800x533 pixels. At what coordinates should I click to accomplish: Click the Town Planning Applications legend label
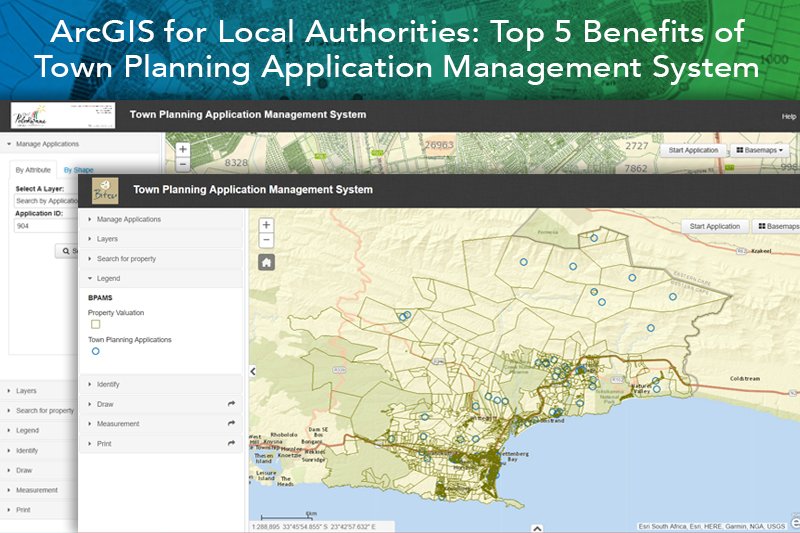pyautogui.click(x=130, y=340)
